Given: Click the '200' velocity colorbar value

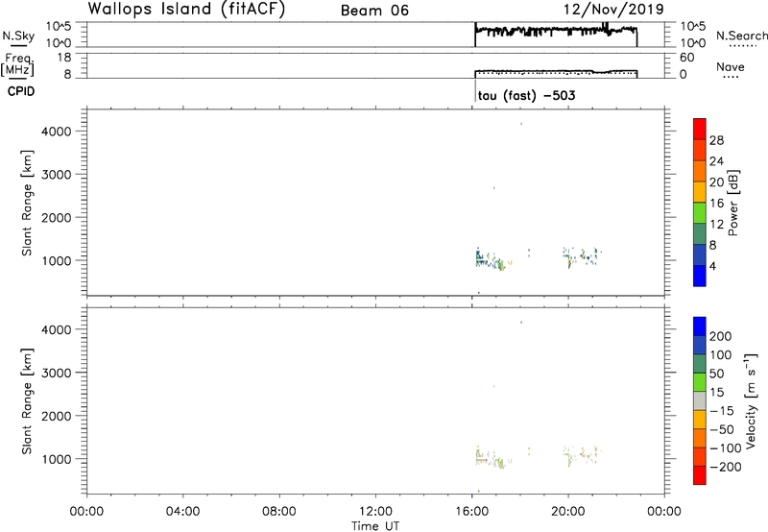Looking at the screenshot, I should [x=721, y=336].
